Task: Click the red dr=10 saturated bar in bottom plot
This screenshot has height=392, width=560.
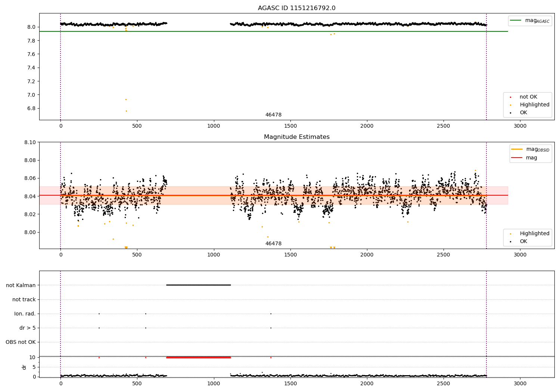Action: (198, 357)
